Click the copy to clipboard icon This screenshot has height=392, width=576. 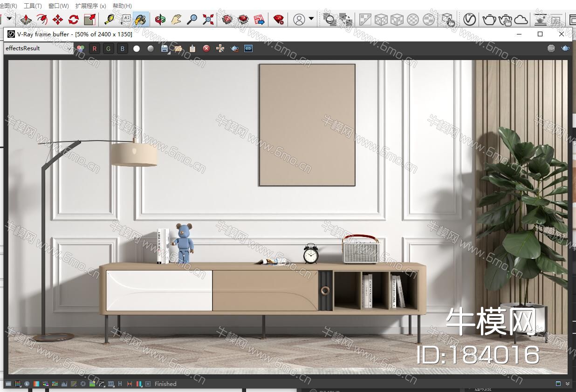(x=192, y=48)
